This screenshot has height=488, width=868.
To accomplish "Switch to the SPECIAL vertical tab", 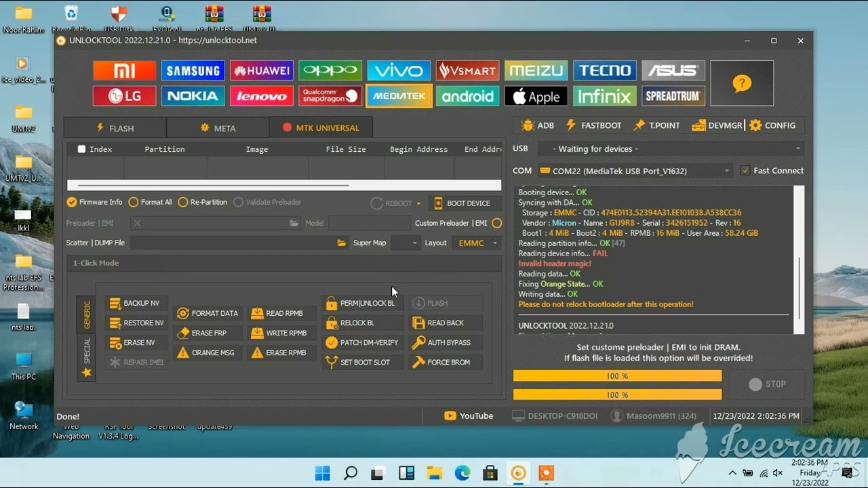I will tap(86, 358).
